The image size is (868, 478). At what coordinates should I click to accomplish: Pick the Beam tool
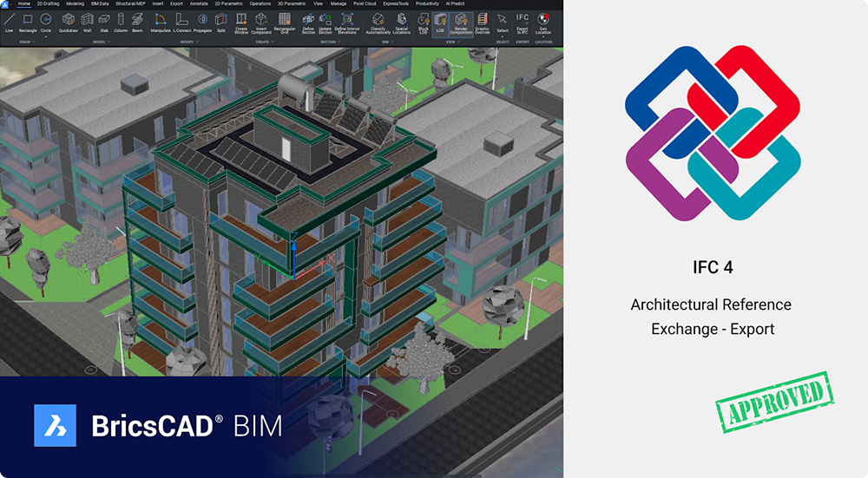(x=137, y=23)
